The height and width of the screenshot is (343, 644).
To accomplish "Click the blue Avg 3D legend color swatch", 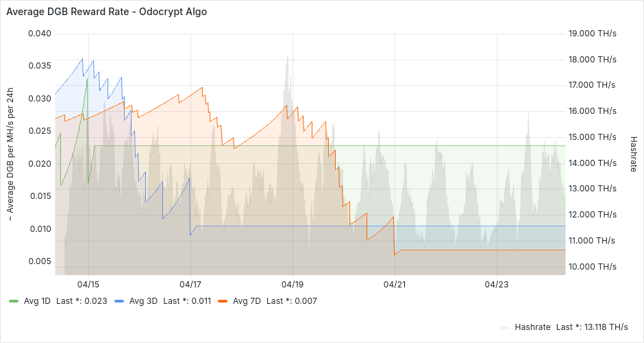I will pos(119,300).
